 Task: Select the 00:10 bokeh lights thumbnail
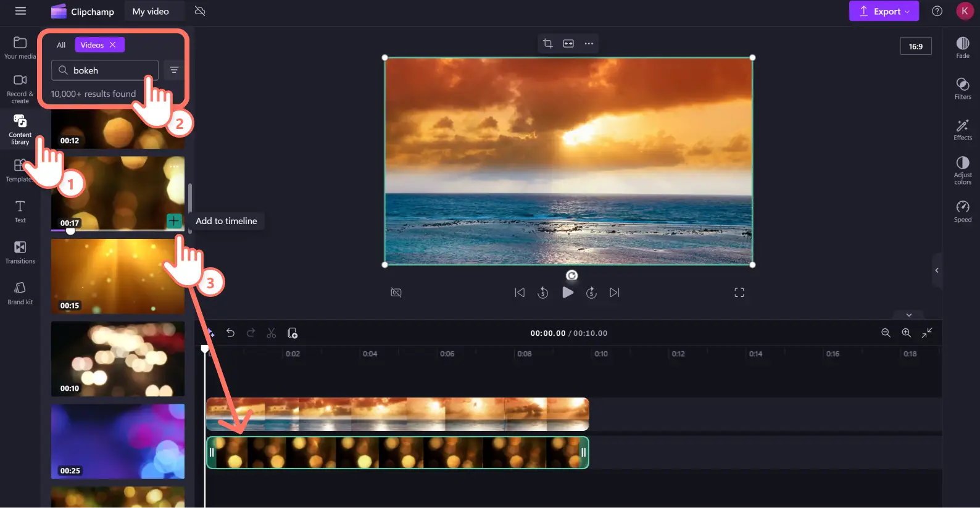click(x=117, y=359)
